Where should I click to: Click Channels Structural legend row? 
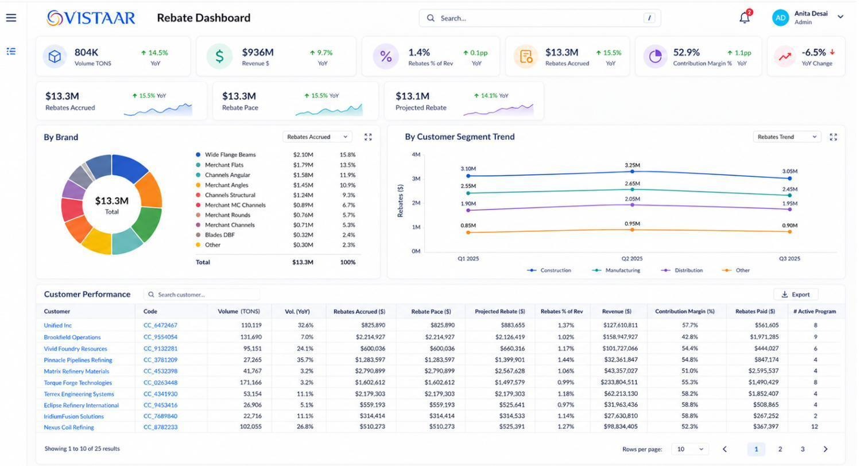pos(277,195)
